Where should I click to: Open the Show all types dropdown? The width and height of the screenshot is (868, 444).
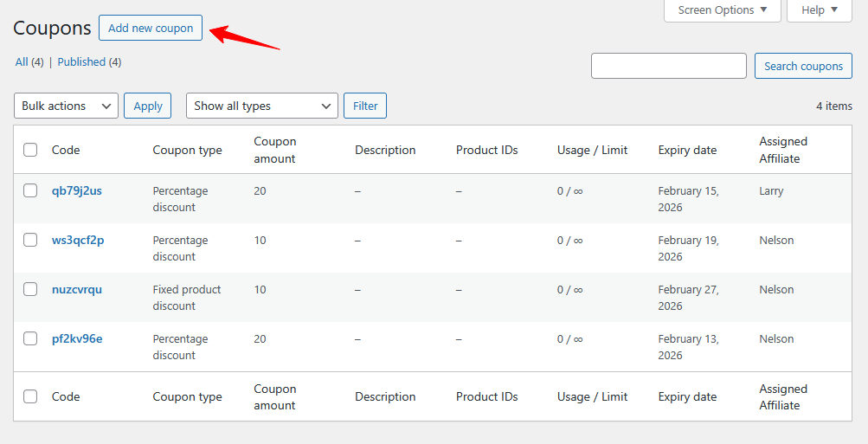pyautogui.click(x=261, y=106)
